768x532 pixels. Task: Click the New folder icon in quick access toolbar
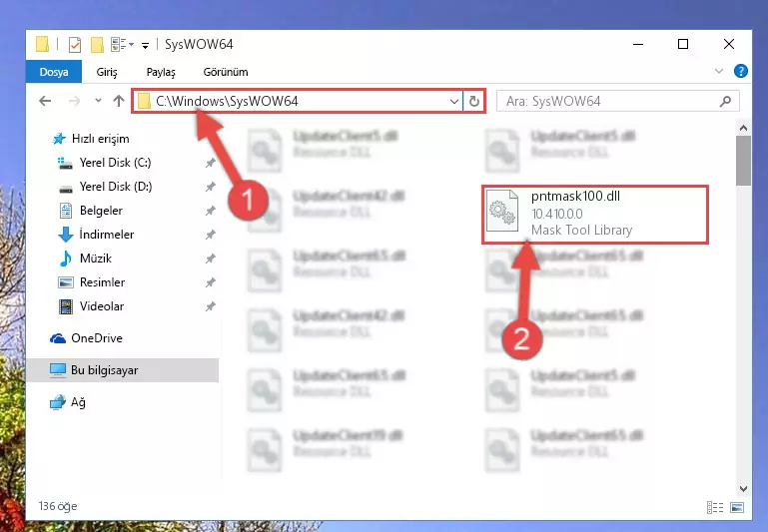point(97,45)
